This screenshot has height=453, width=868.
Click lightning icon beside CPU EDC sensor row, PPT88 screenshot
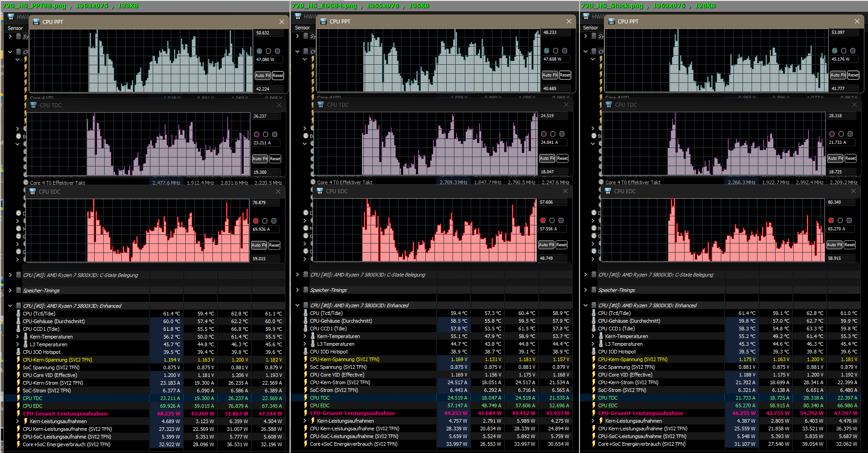tap(19, 406)
